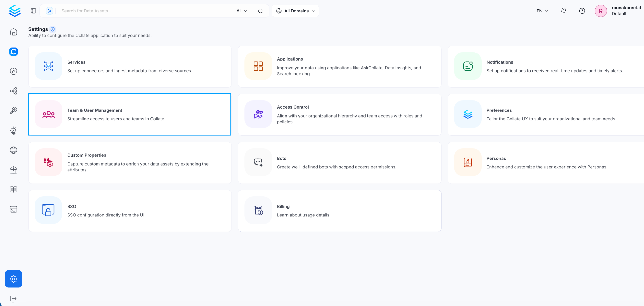644x306 pixels.
Task: Open the Access Control settings card
Action: tap(339, 114)
